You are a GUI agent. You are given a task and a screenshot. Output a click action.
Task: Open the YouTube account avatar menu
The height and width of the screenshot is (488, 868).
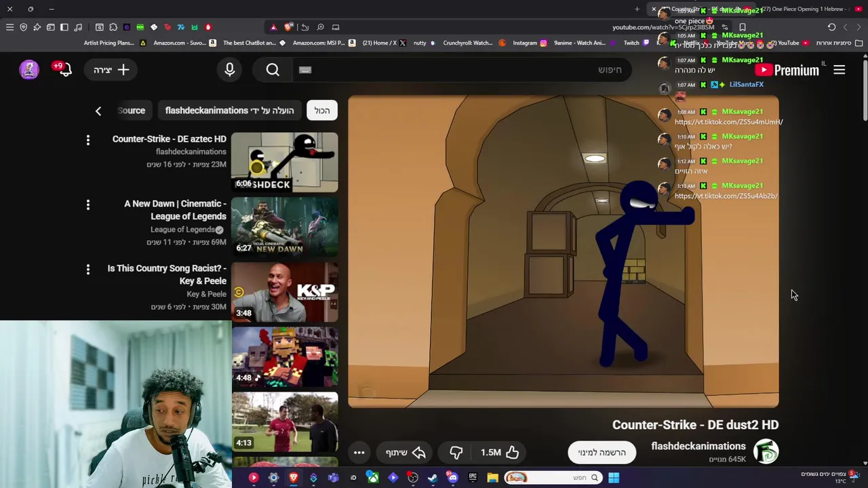29,70
